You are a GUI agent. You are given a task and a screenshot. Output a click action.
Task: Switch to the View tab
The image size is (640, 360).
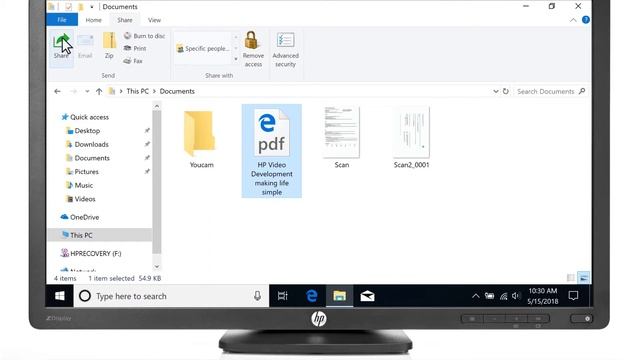pos(154,20)
